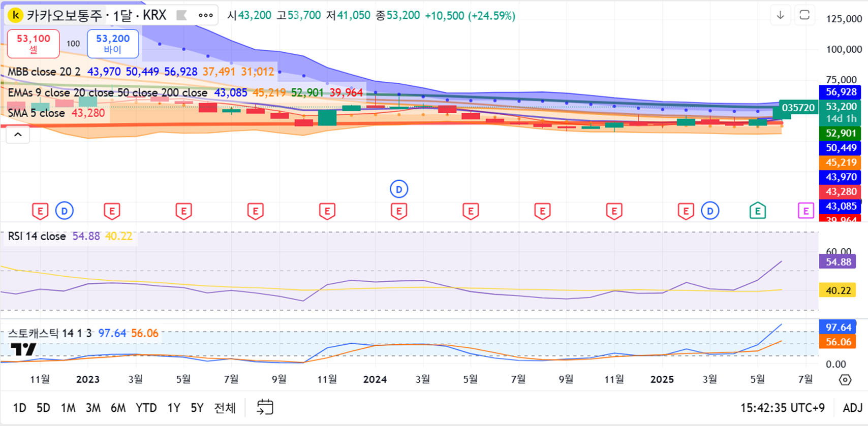868x426 pixels.
Task: Click the flag icon beside KRX
Action: click(181, 15)
